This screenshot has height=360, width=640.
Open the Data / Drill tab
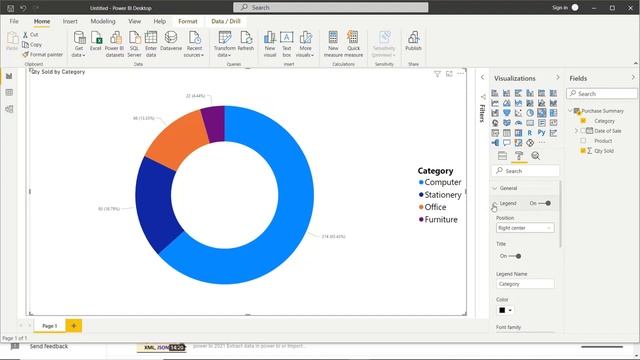(x=226, y=21)
